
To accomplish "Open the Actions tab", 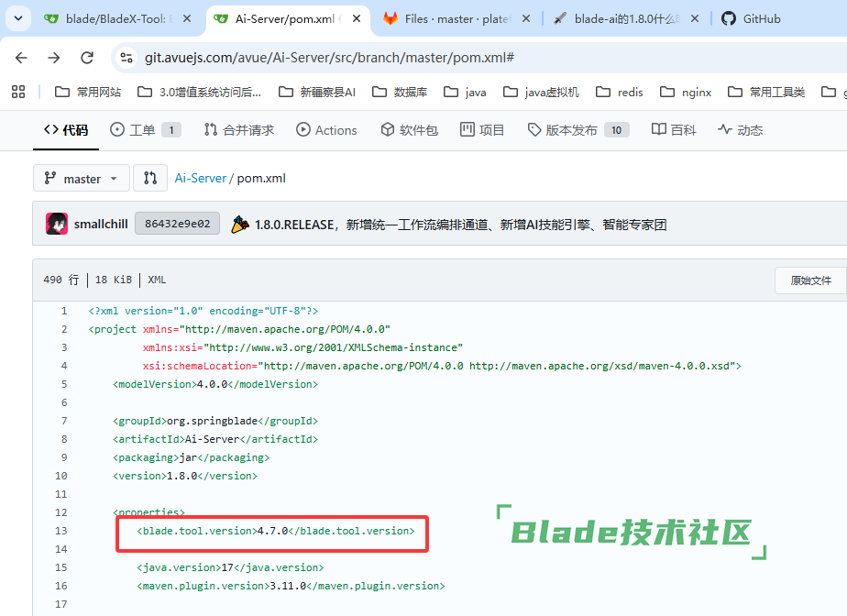I will pos(326,130).
